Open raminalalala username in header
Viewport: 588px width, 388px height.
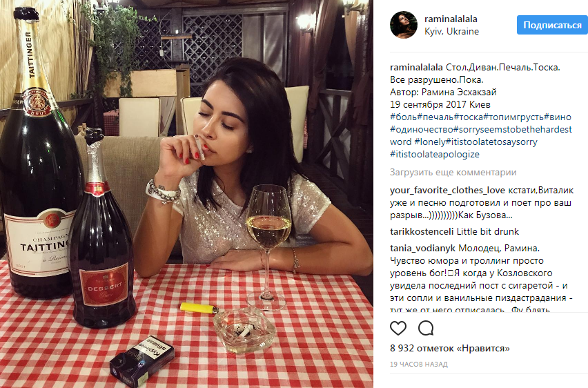coord(451,19)
